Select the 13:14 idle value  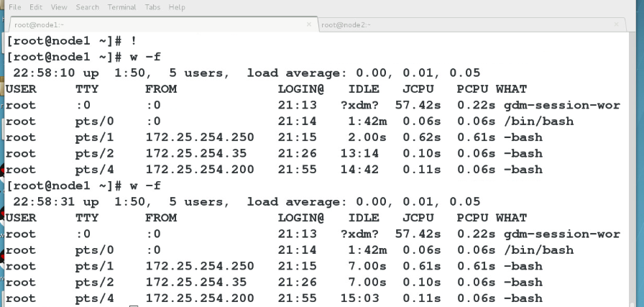point(359,153)
